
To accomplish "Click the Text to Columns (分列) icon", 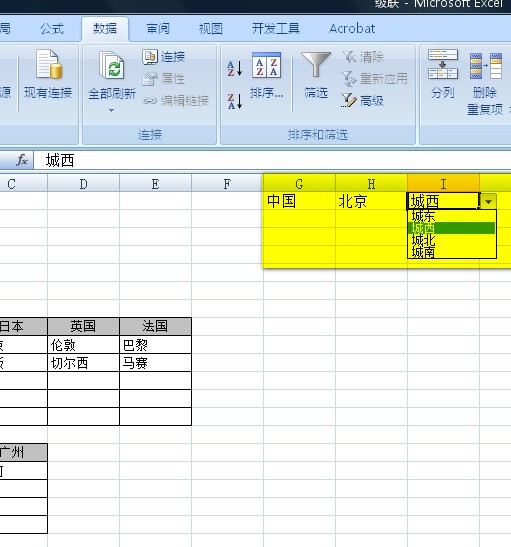I will (443, 64).
